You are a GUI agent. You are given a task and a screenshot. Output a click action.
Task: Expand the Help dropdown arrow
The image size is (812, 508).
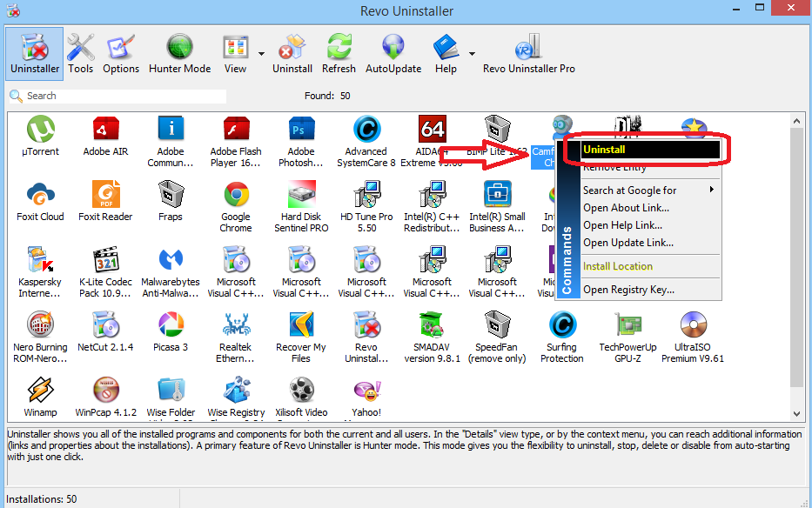(x=472, y=54)
